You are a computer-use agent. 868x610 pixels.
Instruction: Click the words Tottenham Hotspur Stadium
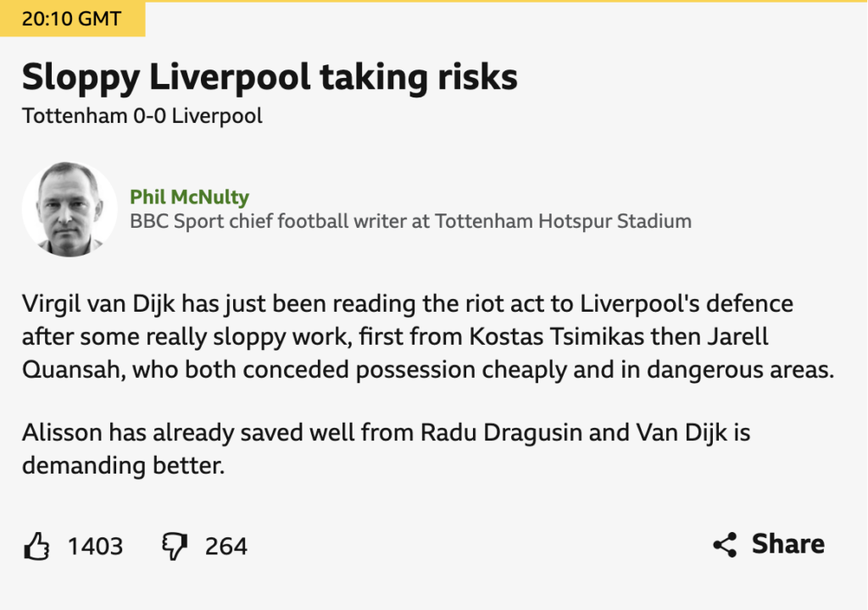tap(563, 221)
